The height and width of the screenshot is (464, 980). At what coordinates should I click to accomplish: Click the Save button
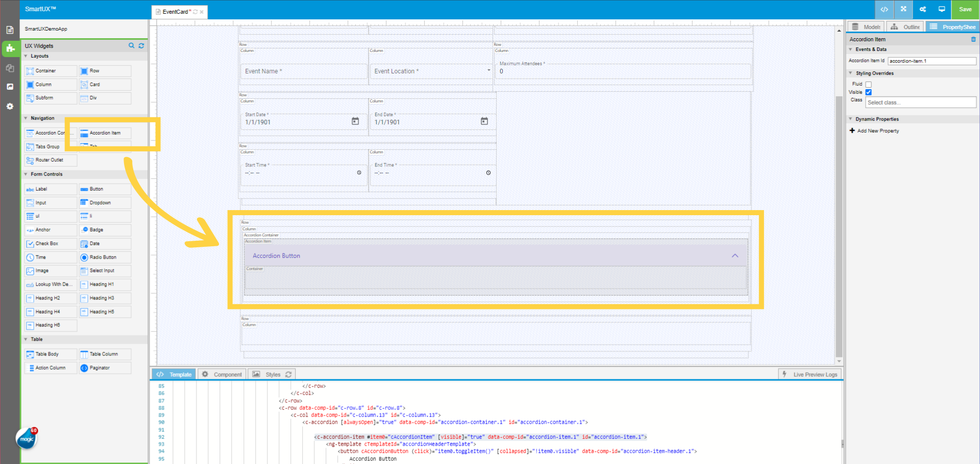pos(965,9)
